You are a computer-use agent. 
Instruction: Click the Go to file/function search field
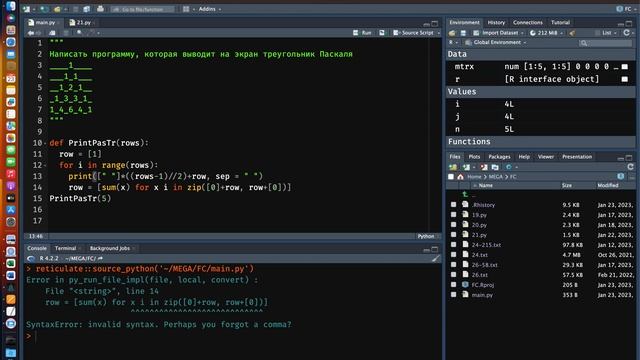143,9
